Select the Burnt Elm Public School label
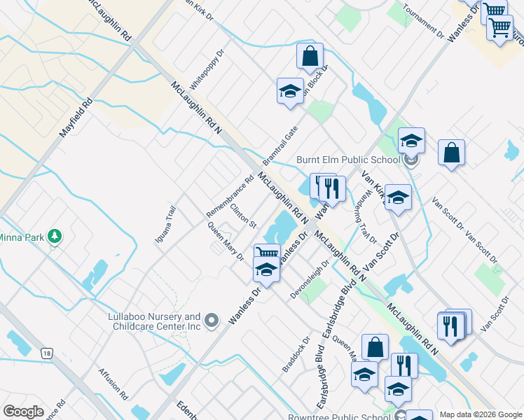Screen dimensions: 524x420 tap(348, 160)
